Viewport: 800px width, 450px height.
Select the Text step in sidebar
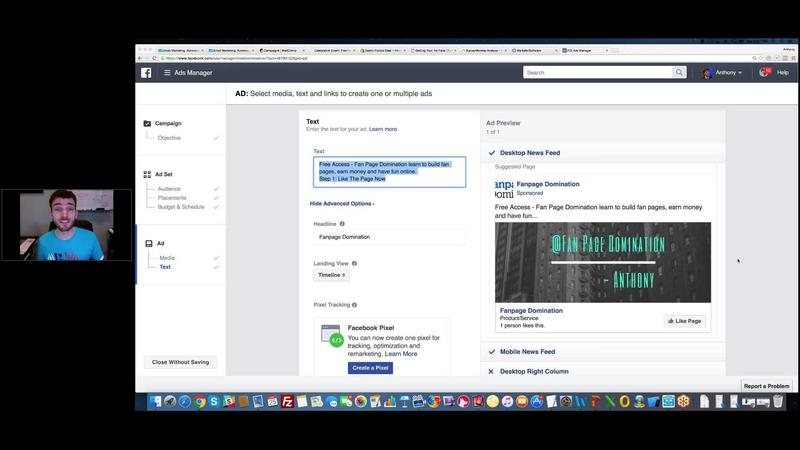point(165,267)
